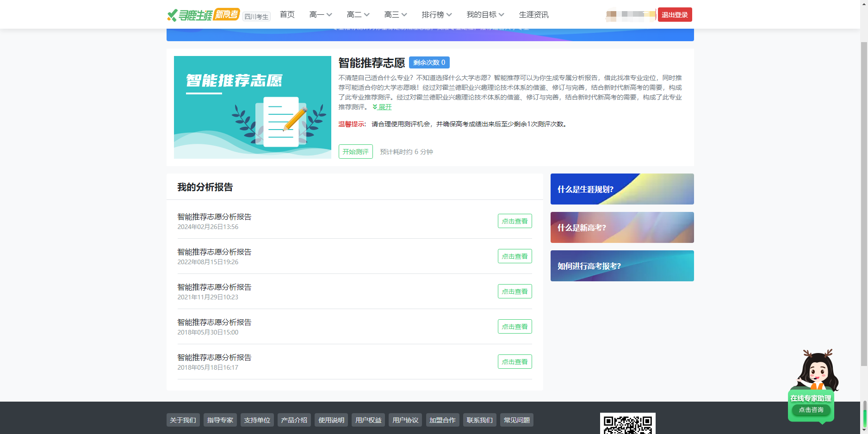View the 2024年02月26日 analysis report
The height and width of the screenshot is (434, 868).
[515, 221]
